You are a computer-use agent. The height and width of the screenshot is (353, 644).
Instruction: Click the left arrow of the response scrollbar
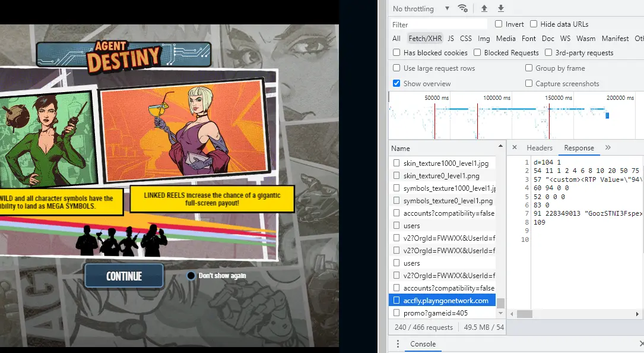(512, 314)
